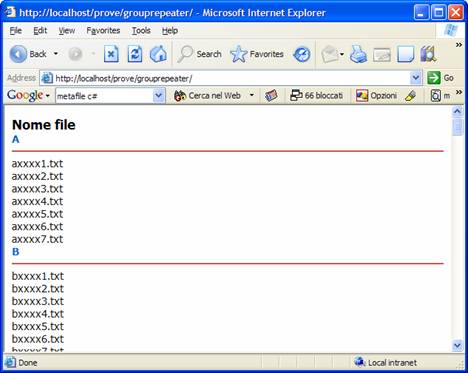The height and width of the screenshot is (373, 468).
Task: Click the Nome file heading
Action: point(44,125)
